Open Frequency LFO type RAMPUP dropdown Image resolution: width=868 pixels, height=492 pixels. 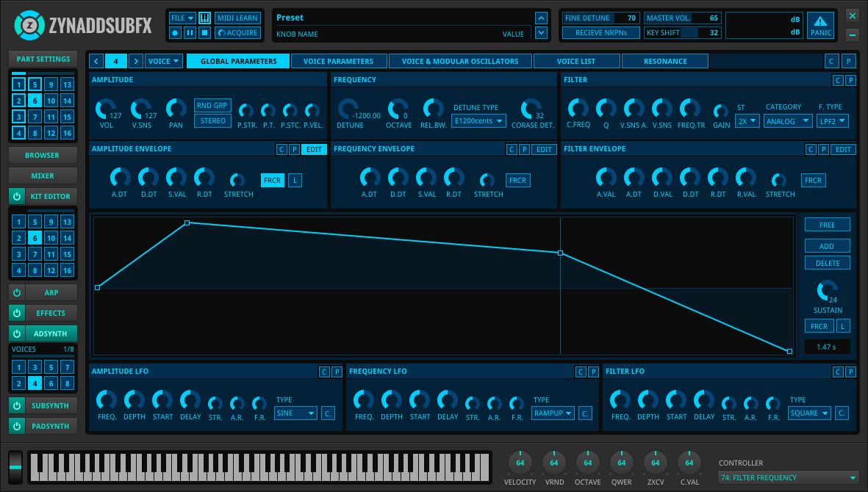tap(553, 413)
